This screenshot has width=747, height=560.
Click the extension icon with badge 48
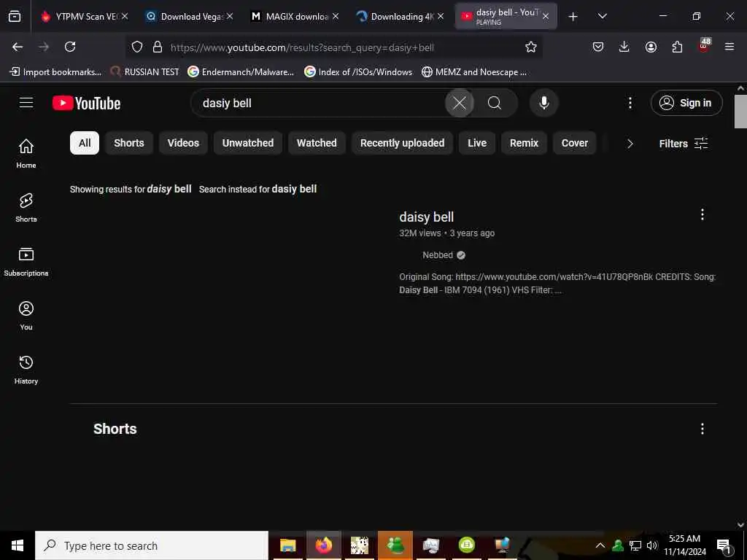click(x=704, y=46)
